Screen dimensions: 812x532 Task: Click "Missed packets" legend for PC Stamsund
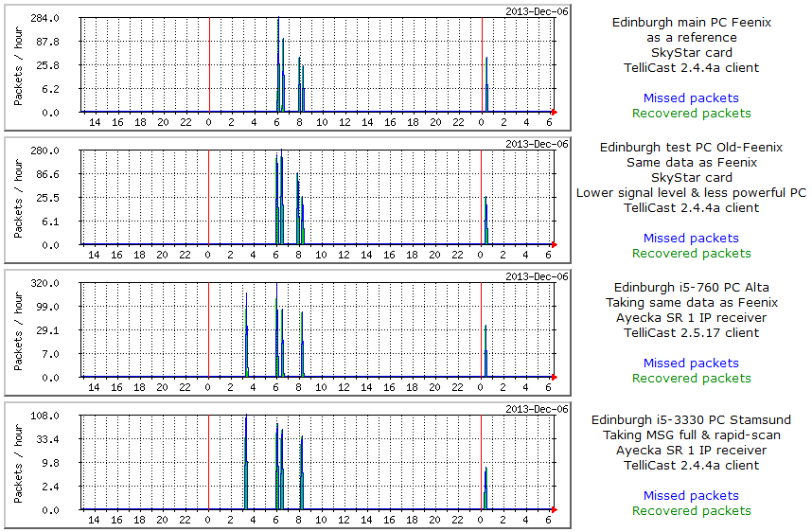coord(691,495)
